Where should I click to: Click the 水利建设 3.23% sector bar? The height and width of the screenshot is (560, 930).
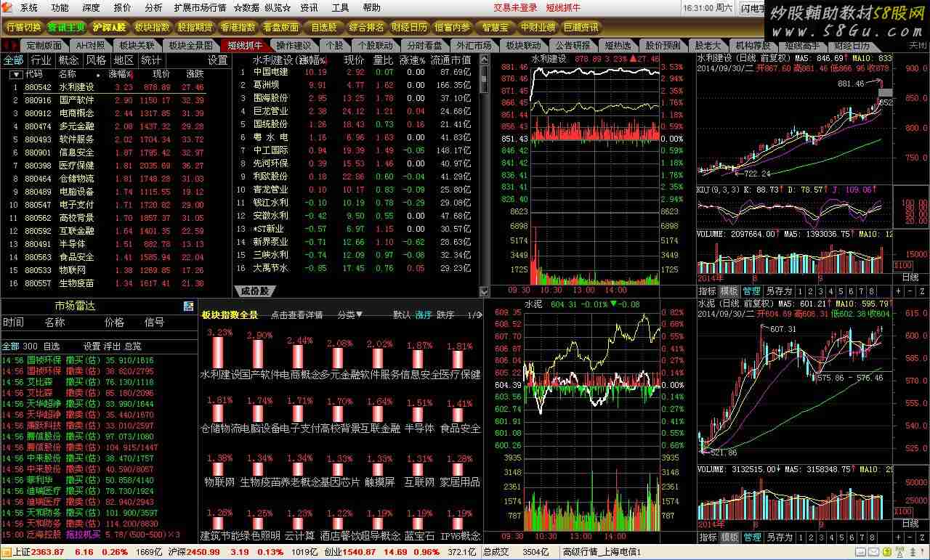point(219,352)
